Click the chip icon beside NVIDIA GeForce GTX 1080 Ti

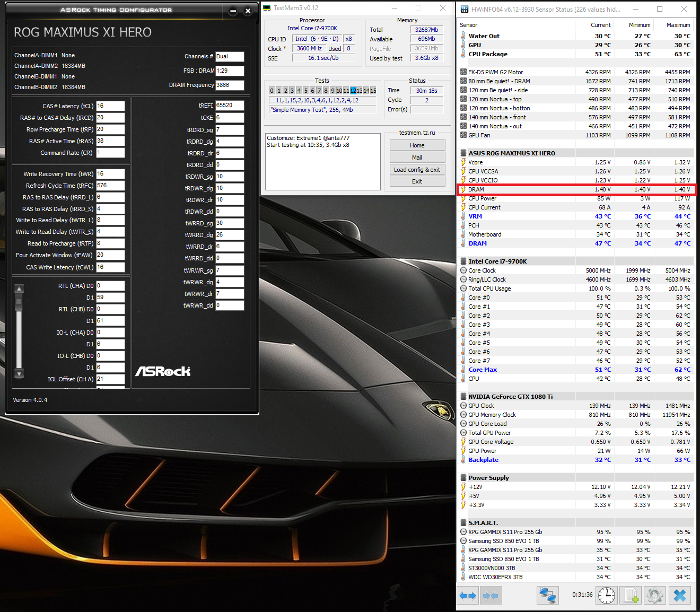(463, 397)
